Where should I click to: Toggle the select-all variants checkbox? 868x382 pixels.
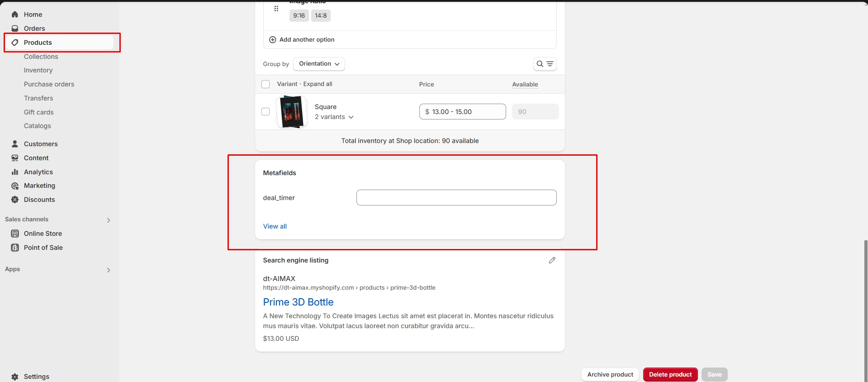tap(266, 84)
